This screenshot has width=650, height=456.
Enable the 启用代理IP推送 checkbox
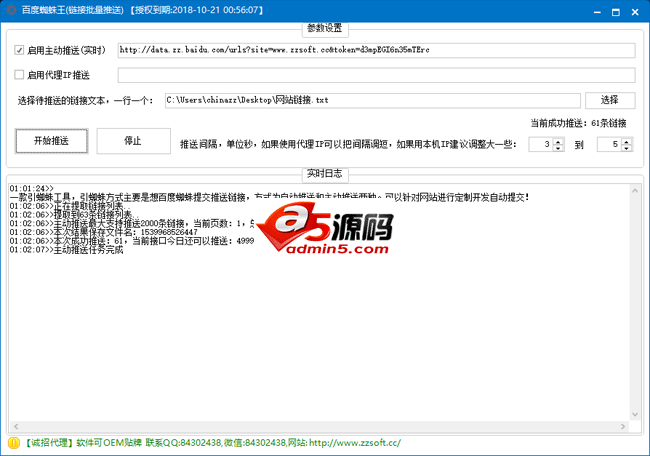click(x=19, y=75)
